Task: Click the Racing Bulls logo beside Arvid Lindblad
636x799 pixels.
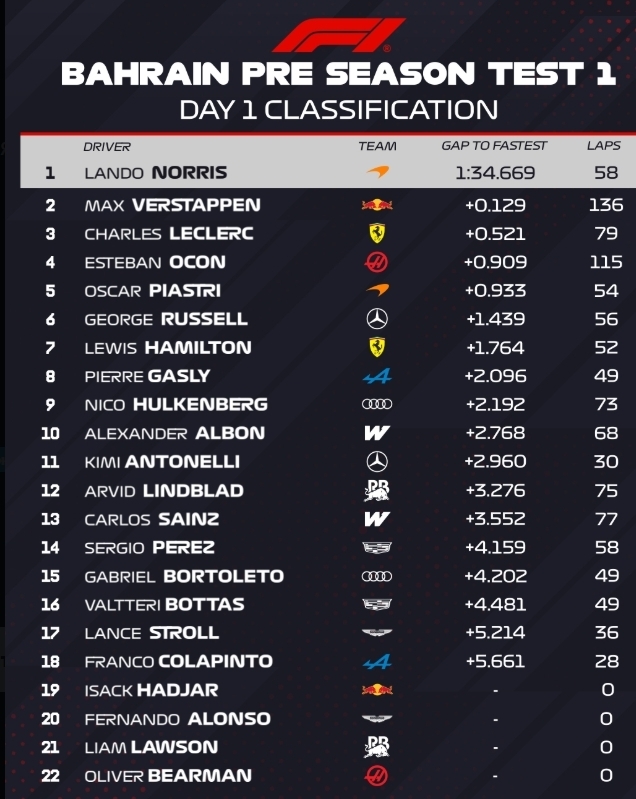Action: pyautogui.click(x=377, y=490)
